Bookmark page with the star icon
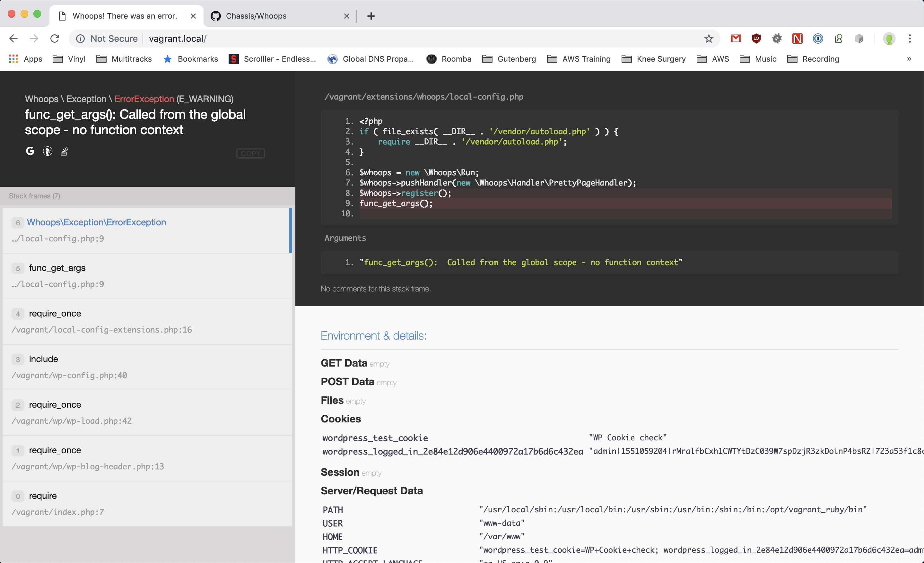This screenshot has height=563, width=924. click(x=708, y=39)
